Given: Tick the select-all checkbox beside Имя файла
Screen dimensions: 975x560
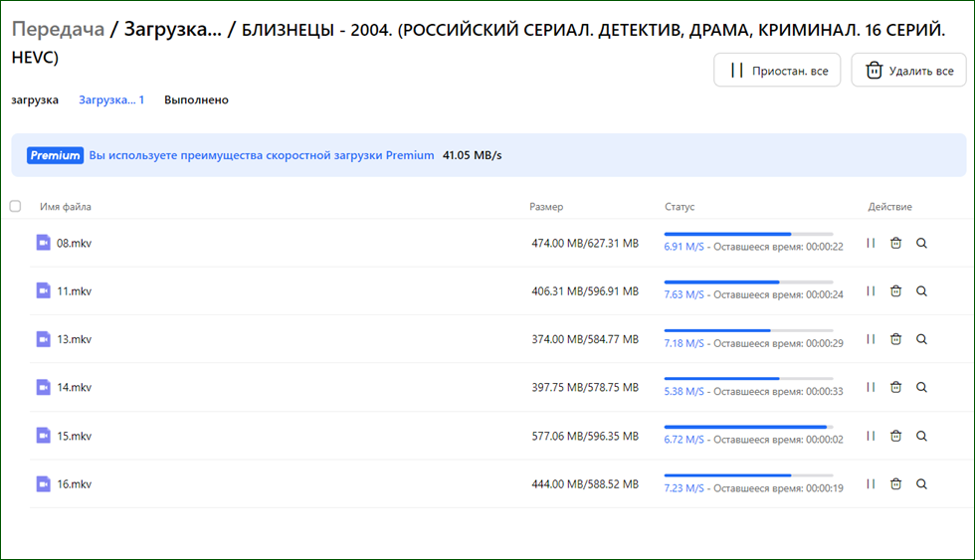Looking at the screenshot, I should 16,206.
